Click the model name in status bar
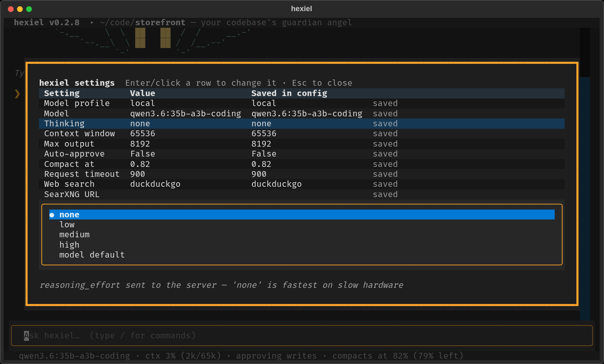 pos(75,356)
